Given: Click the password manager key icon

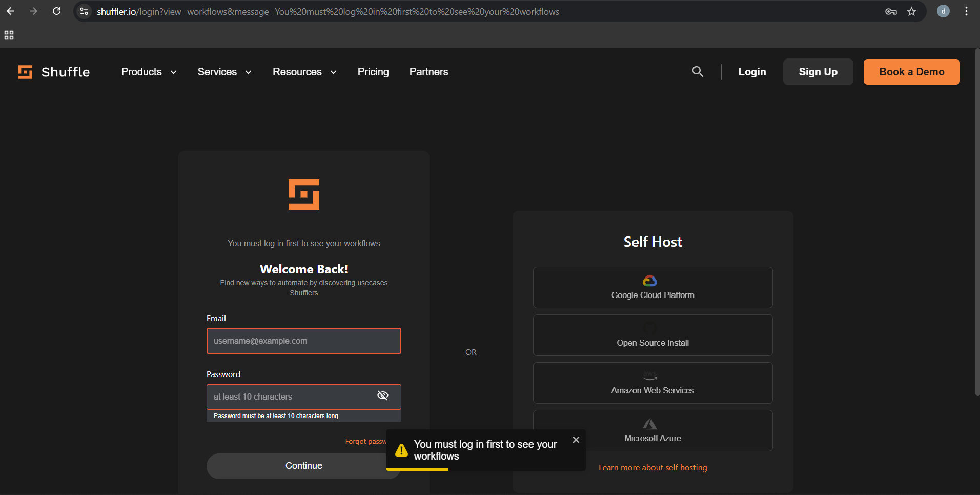Looking at the screenshot, I should [891, 11].
